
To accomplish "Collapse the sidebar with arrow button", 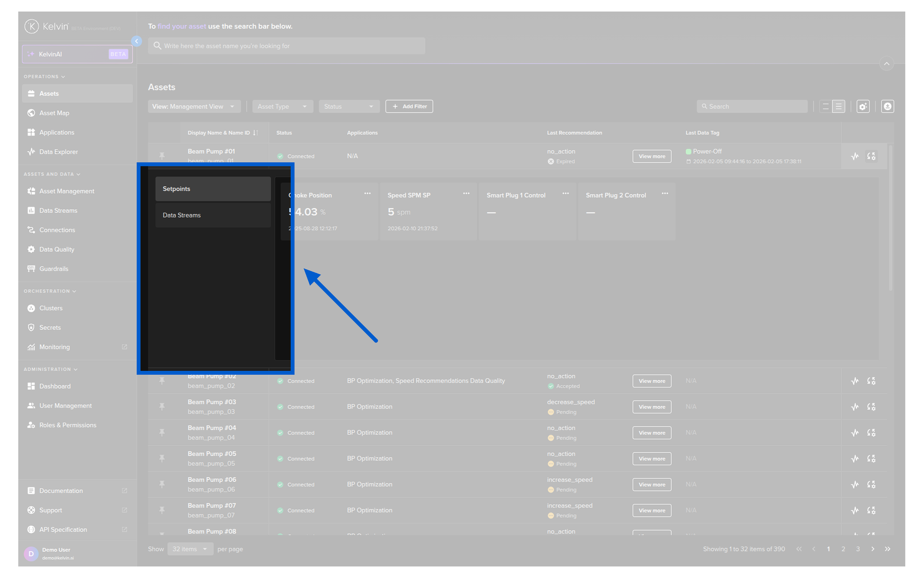I will (137, 41).
